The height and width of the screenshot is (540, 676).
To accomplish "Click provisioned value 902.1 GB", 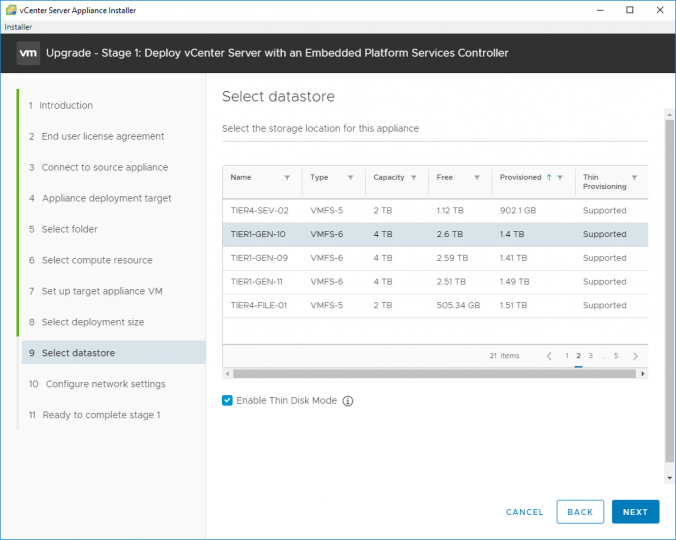I will coord(518,211).
